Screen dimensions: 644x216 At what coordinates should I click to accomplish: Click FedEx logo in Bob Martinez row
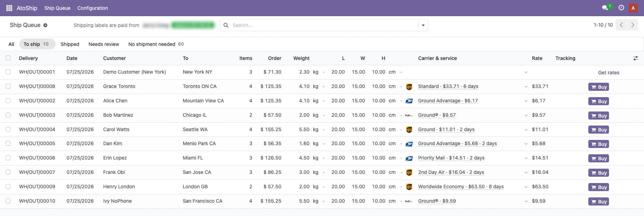pos(409,115)
